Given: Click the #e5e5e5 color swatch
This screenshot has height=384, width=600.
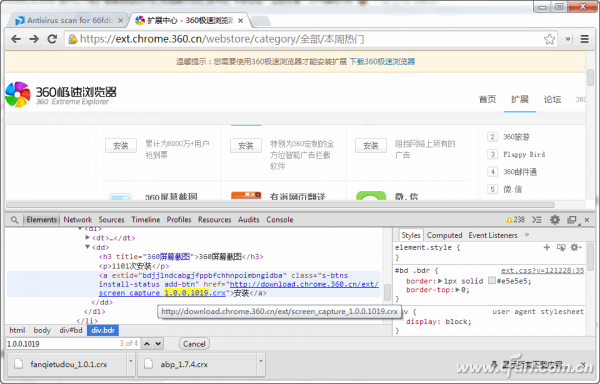Looking at the screenshot, I should pos(492,281).
